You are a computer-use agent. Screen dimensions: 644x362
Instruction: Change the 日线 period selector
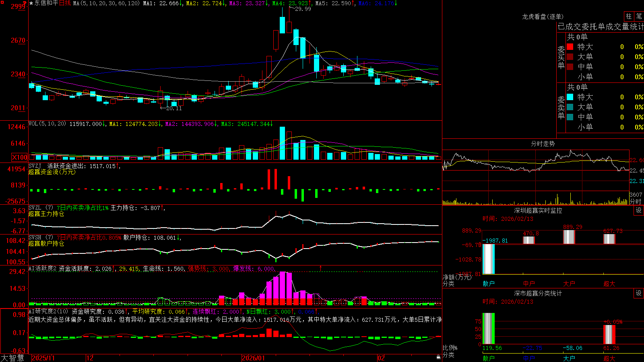[65, 3]
